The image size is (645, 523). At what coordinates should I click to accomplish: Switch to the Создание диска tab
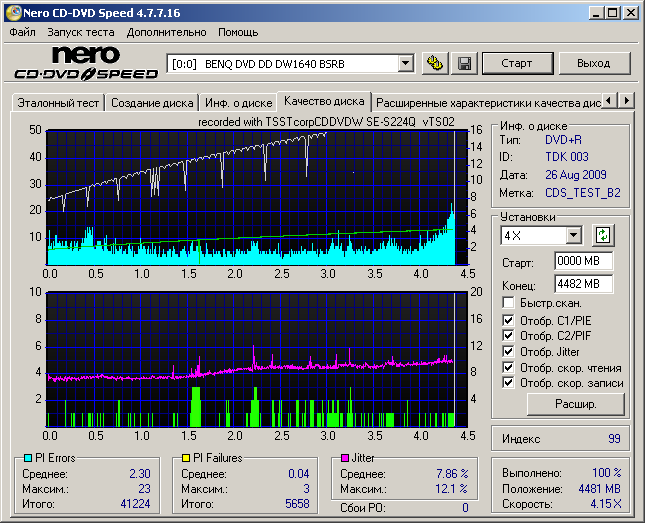click(151, 102)
